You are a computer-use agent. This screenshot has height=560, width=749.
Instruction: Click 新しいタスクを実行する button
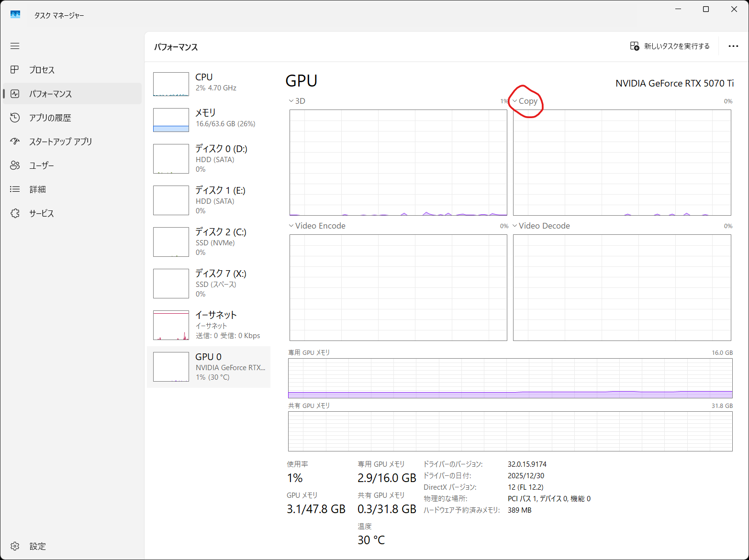[x=670, y=46]
